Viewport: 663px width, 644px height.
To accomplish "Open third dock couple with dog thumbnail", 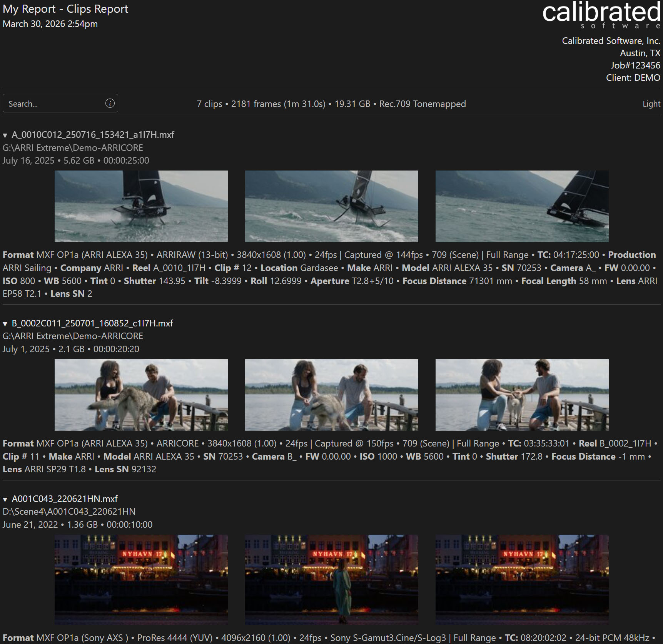I will pyautogui.click(x=522, y=395).
